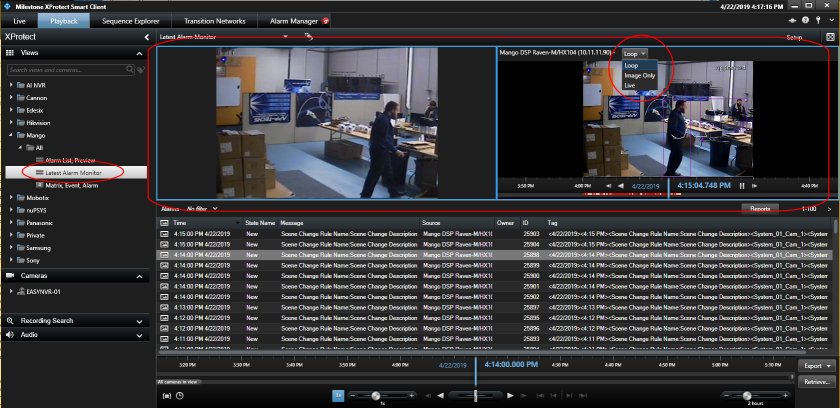840x408 pixels.
Task: Select the Sony folder
Action: (x=32, y=260)
